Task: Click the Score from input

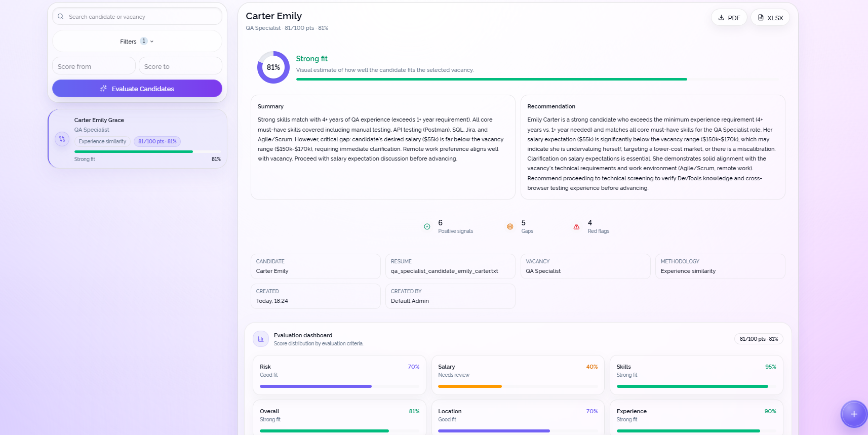Action: 94,66
